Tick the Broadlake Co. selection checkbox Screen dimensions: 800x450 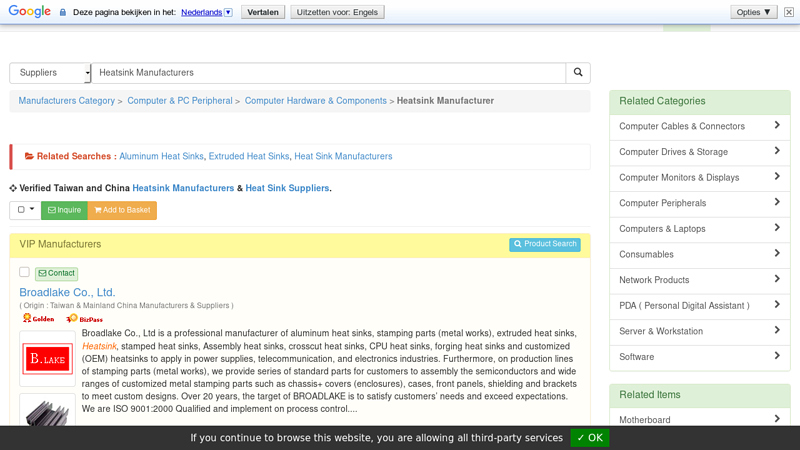(x=25, y=272)
